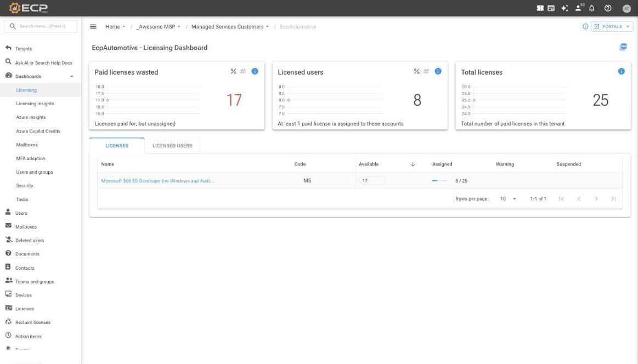Select the Licenses tab
Viewport: 638px width, 364px height.
[x=117, y=146]
